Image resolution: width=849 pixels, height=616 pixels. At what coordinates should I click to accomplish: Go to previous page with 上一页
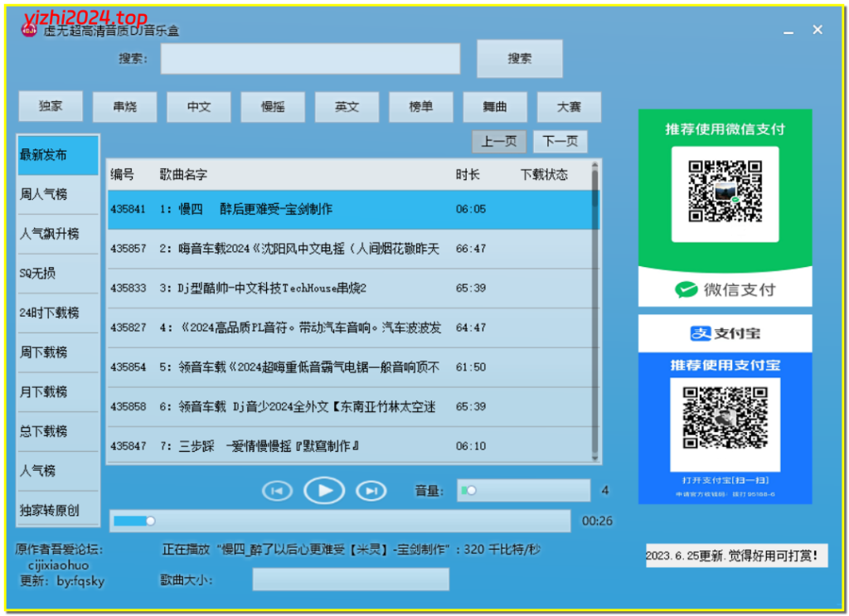(x=499, y=142)
